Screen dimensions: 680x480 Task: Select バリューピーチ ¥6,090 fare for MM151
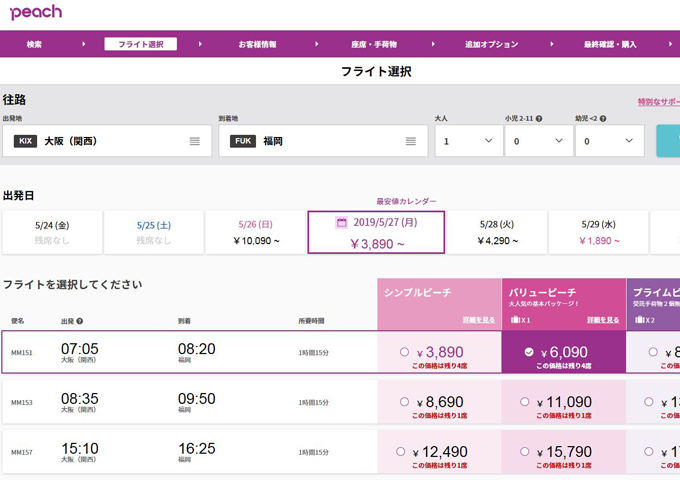coord(529,352)
